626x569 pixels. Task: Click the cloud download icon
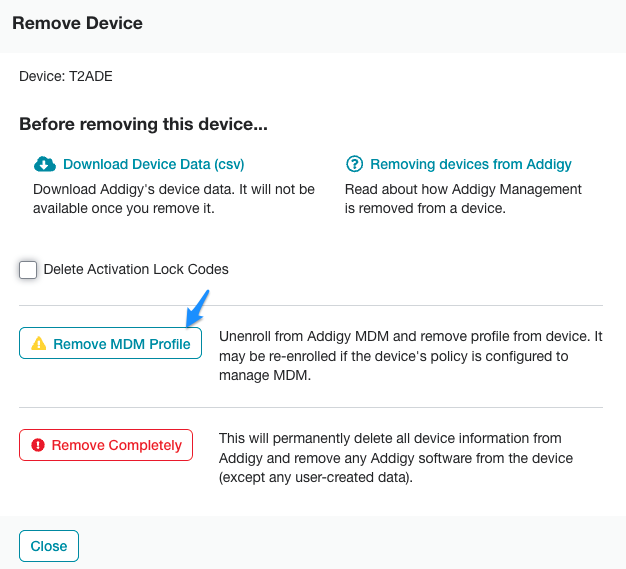[x=45, y=164]
